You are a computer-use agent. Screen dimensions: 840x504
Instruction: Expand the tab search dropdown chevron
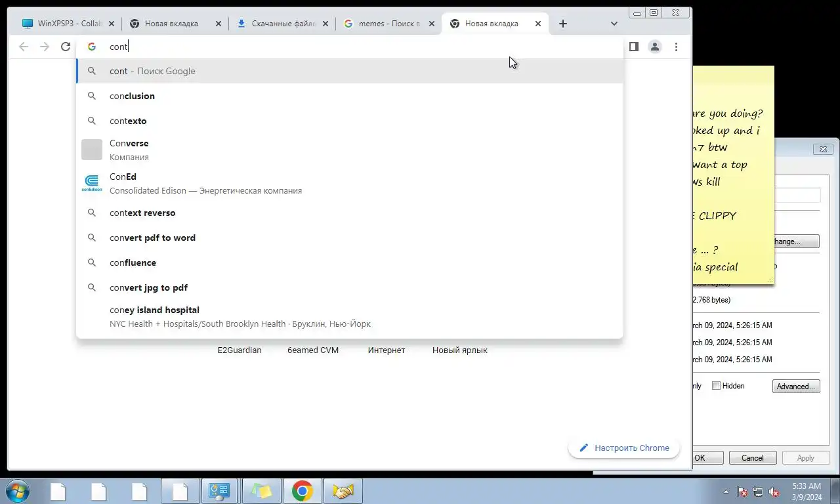coord(614,24)
